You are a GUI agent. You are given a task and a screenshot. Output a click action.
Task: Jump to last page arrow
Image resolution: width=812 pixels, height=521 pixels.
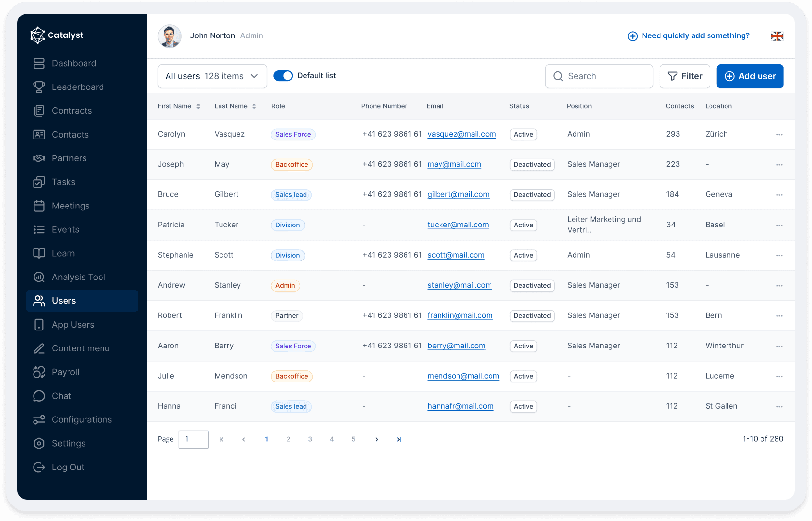[x=399, y=439]
